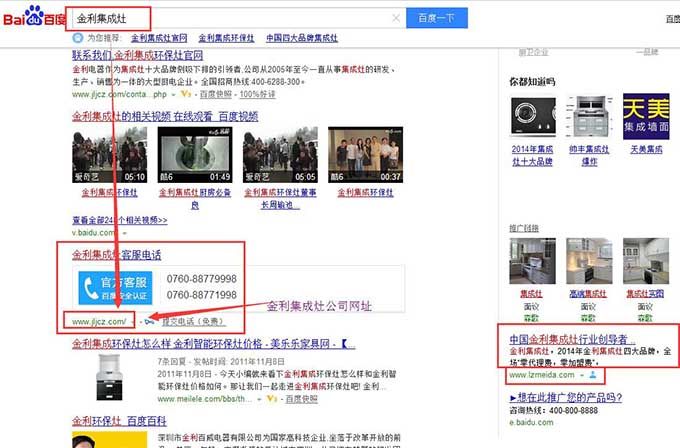Click into the search field containing 金利集成灶
The height and width of the screenshot is (448, 680).
[234, 18]
